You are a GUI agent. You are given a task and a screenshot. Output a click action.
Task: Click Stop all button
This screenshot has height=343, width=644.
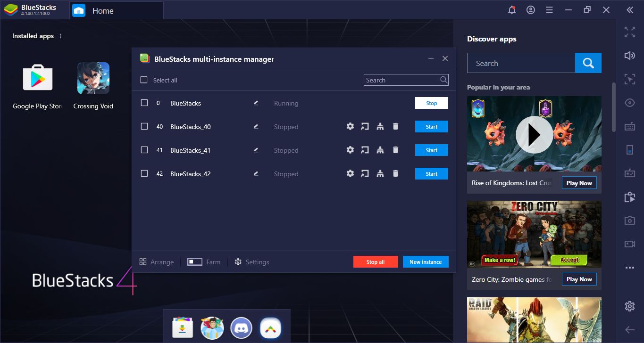(x=376, y=262)
